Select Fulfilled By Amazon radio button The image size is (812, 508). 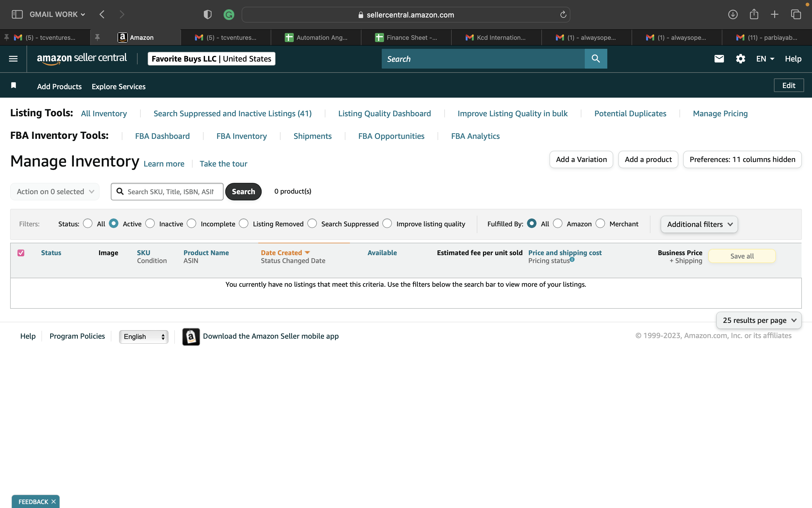point(558,224)
